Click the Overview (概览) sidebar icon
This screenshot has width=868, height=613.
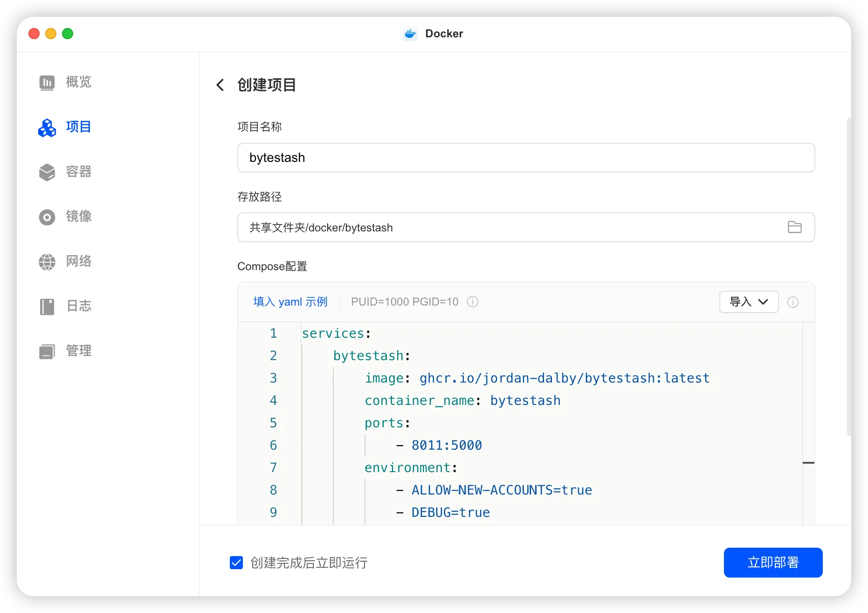[x=47, y=83]
